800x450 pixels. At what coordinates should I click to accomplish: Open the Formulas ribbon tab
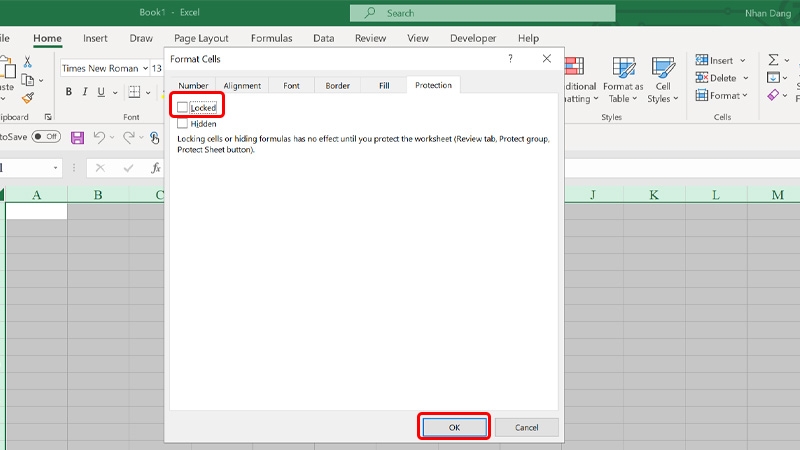[271, 38]
